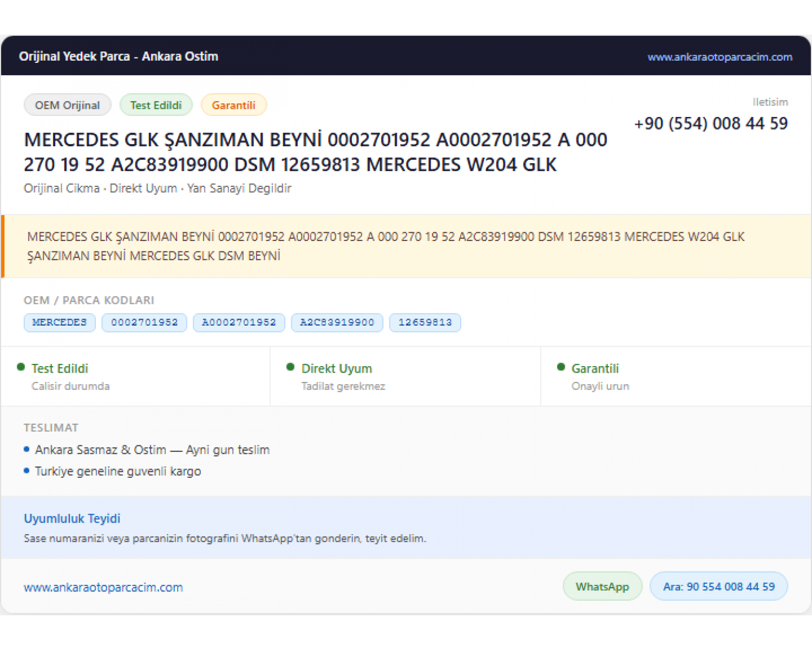Select the green Test Edildi badge
This screenshot has height=650, width=812.
(156, 105)
